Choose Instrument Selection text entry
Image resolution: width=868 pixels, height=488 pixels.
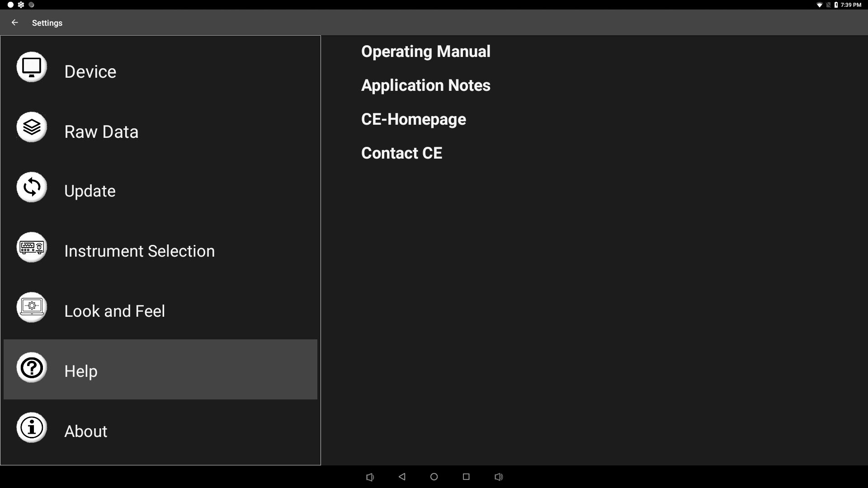tap(139, 251)
